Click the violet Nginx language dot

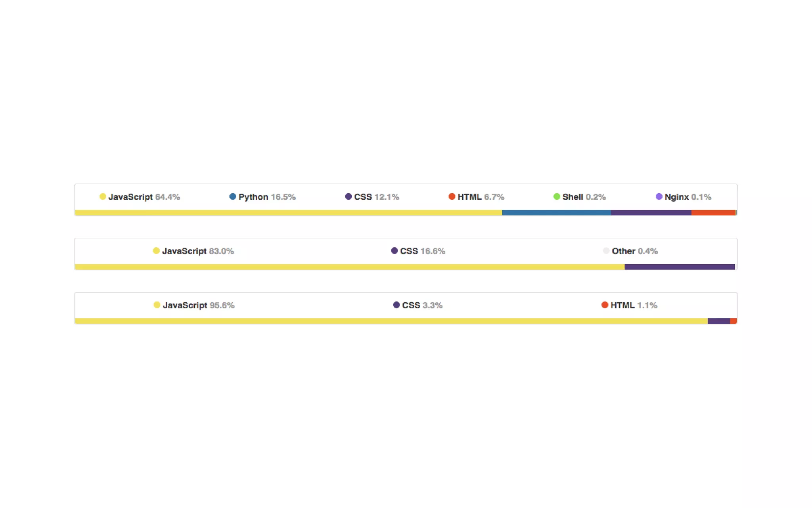pos(659,196)
